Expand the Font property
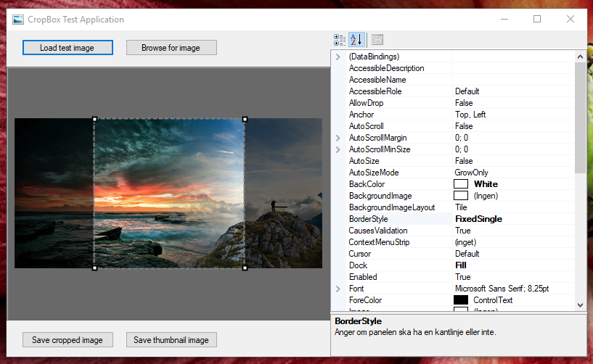Screen dimensions: 593x364 (x=338, y=289)
